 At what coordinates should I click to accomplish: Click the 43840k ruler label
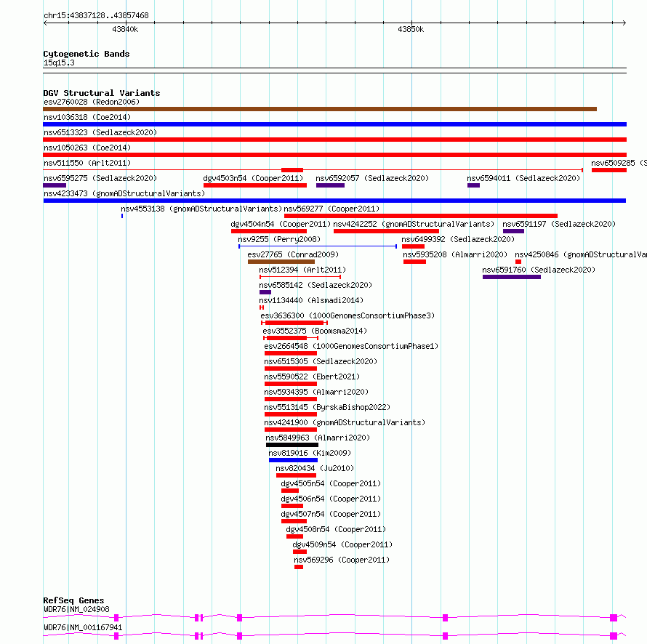[125, 29]
